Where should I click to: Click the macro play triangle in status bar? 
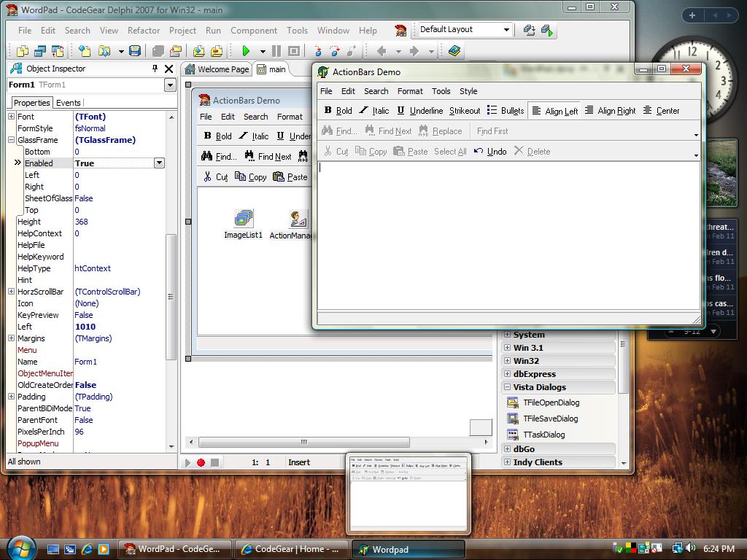pyautogui.click(x=187, y=462)
